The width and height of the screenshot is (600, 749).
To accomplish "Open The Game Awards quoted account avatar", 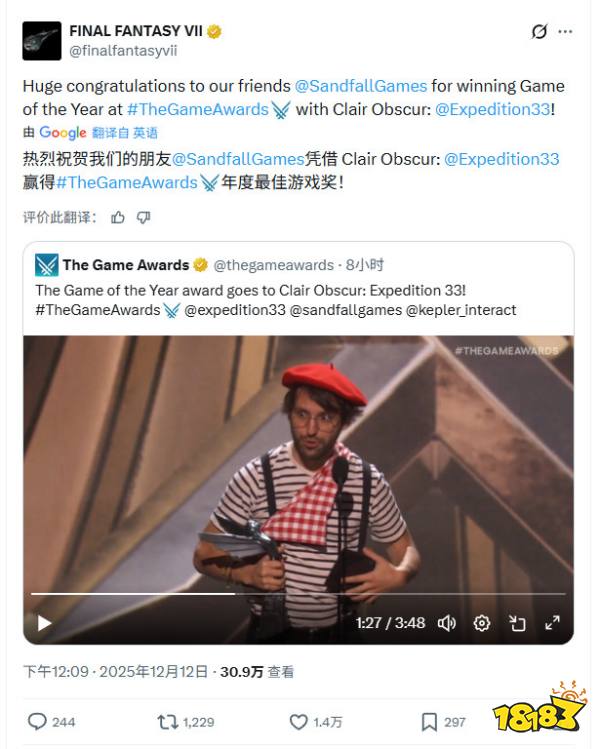I will [46, 265].
